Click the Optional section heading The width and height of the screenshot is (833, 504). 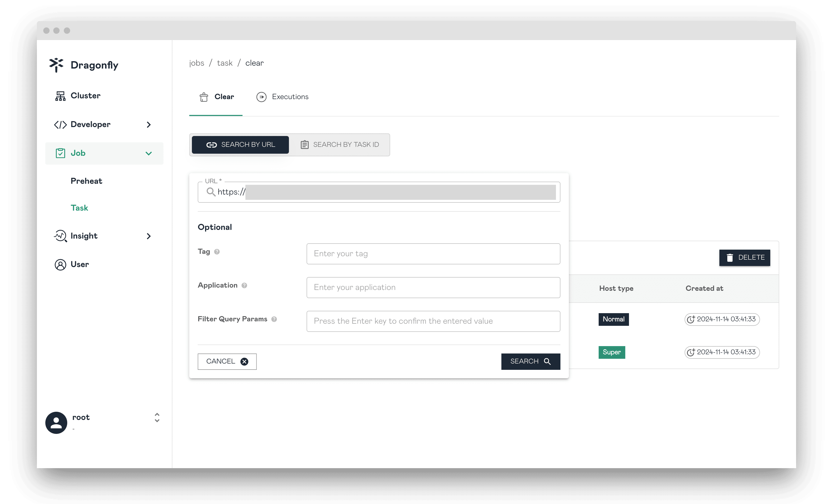[x=215, y=227]
